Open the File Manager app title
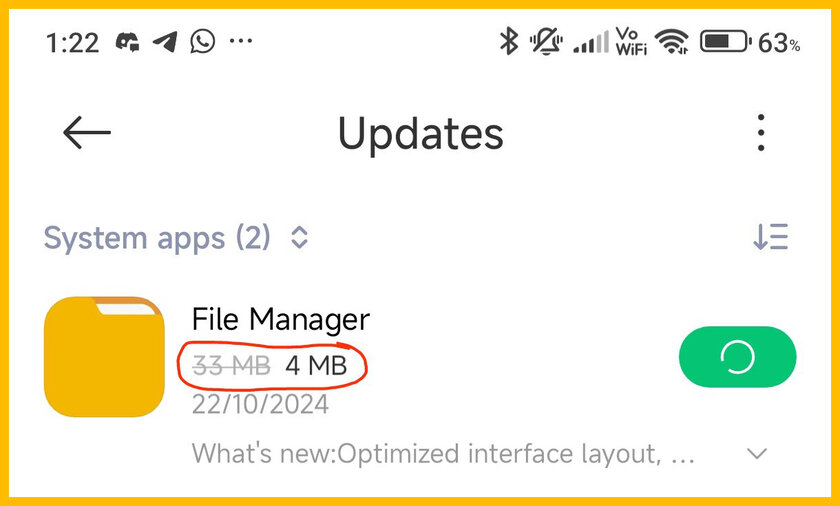840x506 pixels. tap(281, 320)
